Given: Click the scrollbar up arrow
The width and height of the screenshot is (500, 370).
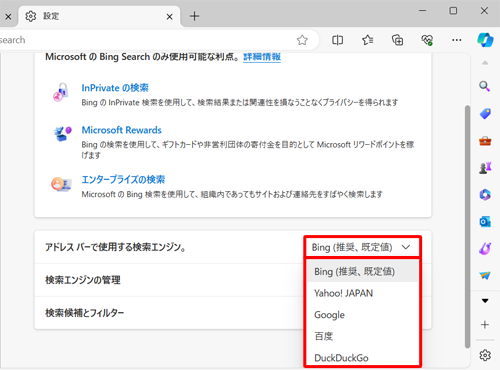Looking at the screenshot, I should pyautogui.click(x=485, y=63).
